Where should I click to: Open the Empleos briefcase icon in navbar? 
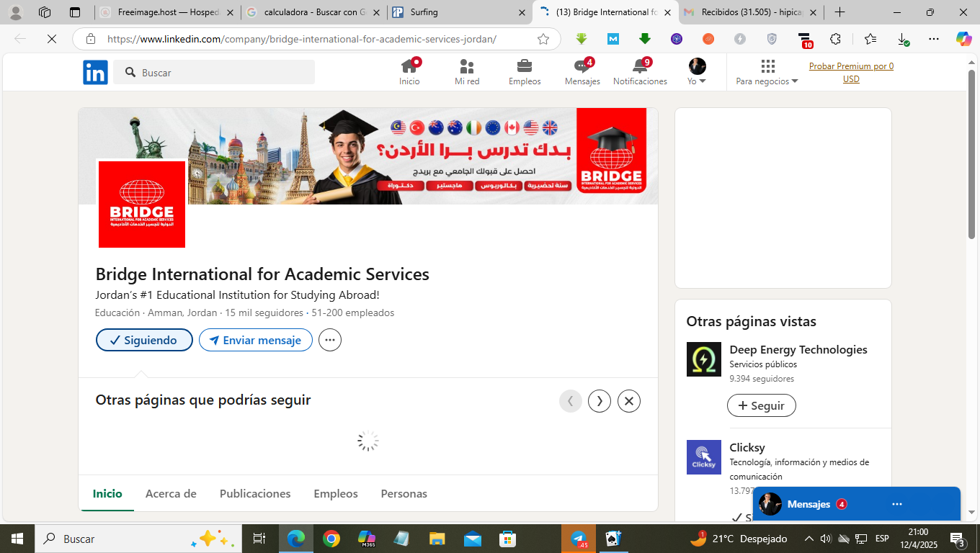[525, 72]
